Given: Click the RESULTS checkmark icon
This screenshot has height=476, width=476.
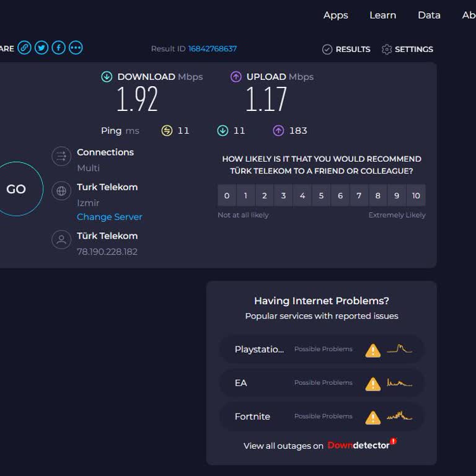Looking at the screenshot, I should [327, 49].
